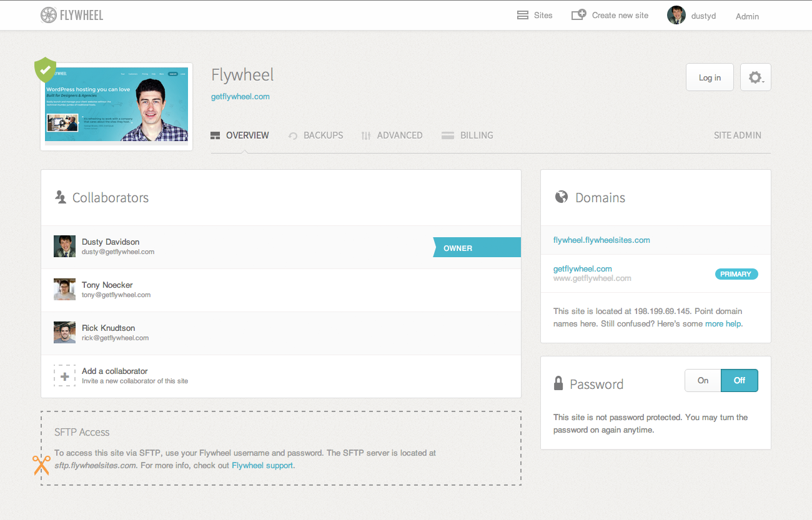Click the Dusty Davidson name
This screenshot has width=812, height=520.
[111, 242]
